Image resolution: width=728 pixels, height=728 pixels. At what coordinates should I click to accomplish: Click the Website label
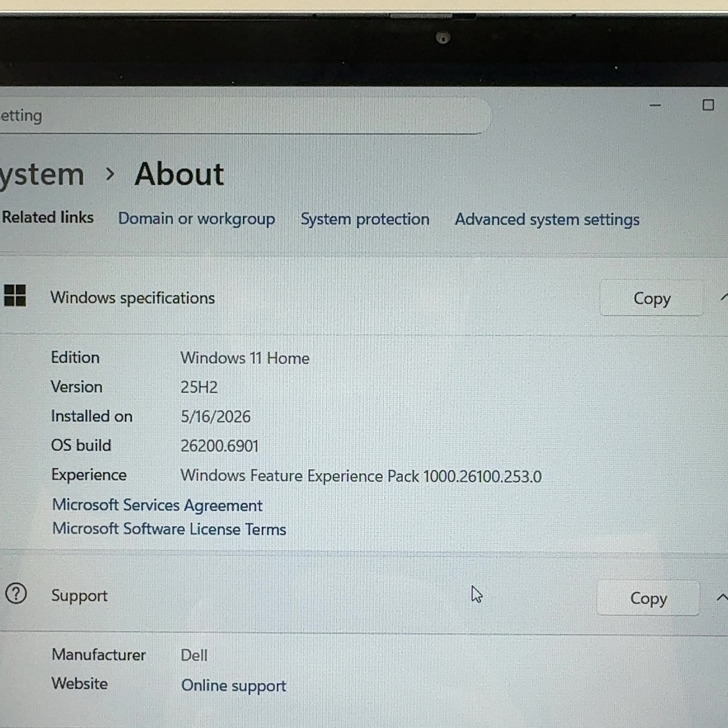click(x=79, y=684)
